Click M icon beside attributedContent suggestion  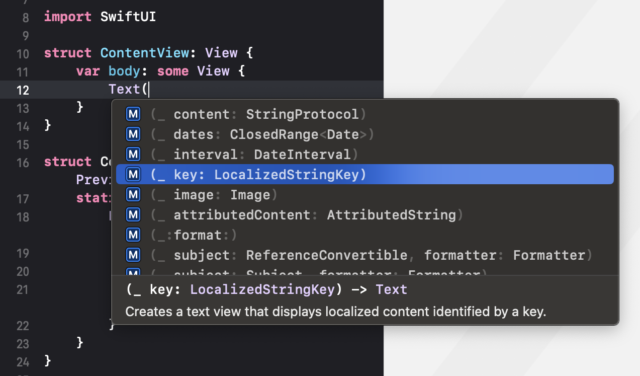pos(133,215)
